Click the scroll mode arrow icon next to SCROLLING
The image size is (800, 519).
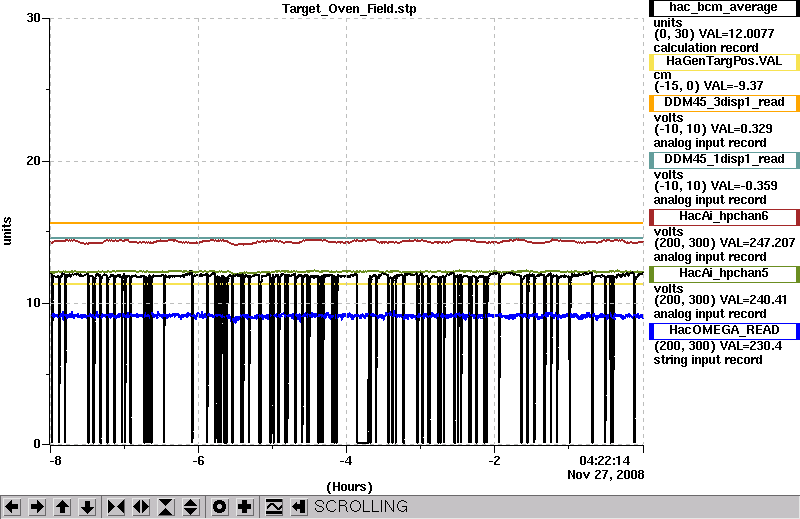point(299,507)
